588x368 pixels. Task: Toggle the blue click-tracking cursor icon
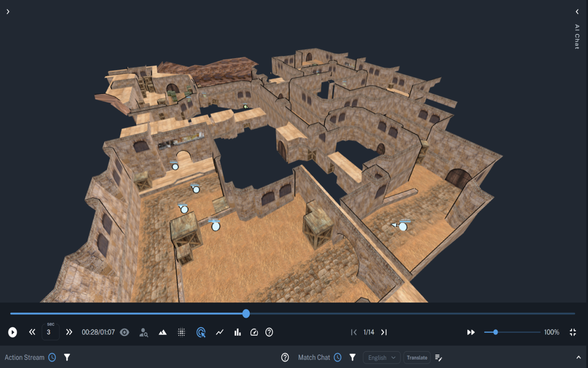[201, 332]
